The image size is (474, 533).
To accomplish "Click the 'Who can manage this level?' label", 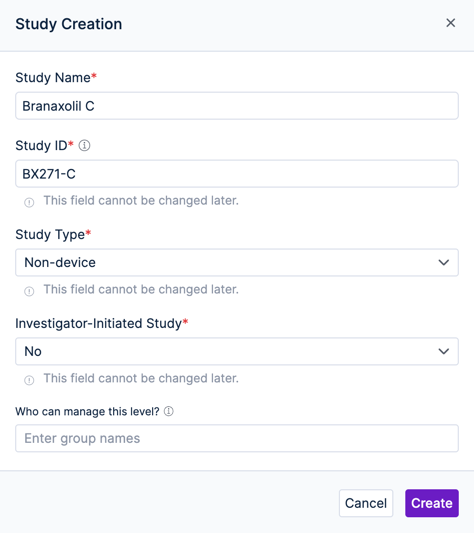I will (87, 411).
